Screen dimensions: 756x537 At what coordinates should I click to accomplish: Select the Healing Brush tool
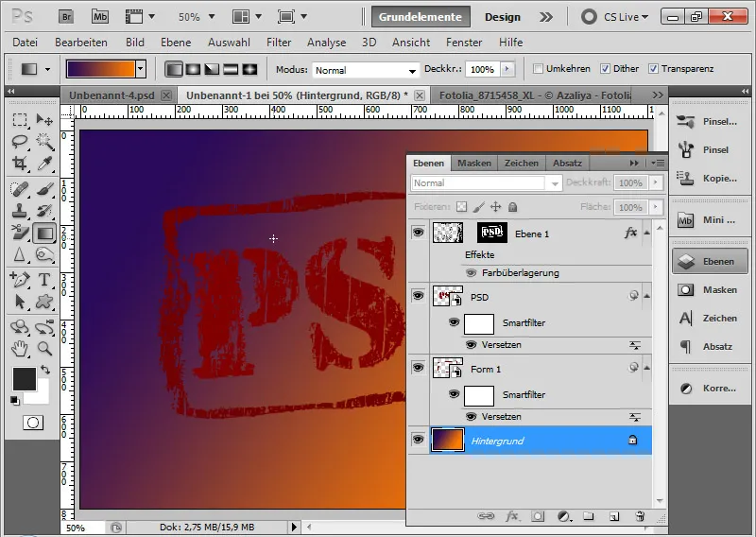(19, 189)
